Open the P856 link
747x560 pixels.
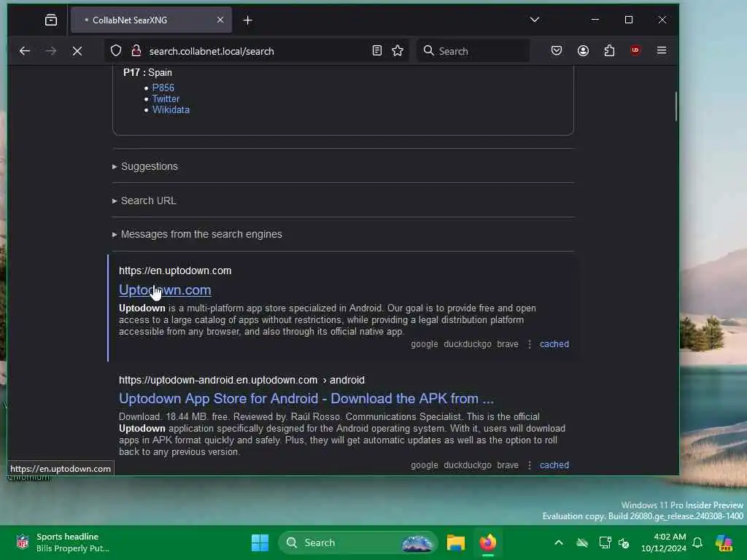(163, 87)
